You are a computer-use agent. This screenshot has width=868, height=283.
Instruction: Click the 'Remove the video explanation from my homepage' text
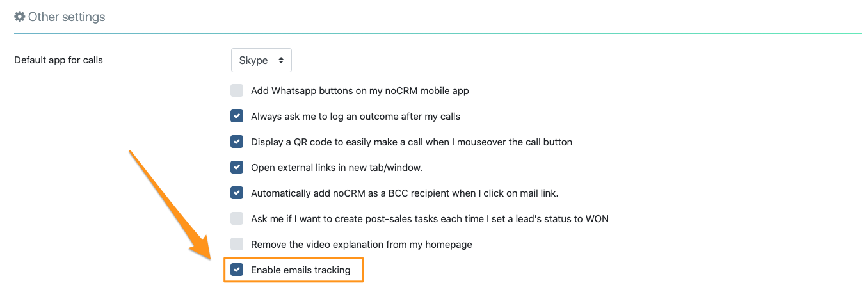pos(361,245)
